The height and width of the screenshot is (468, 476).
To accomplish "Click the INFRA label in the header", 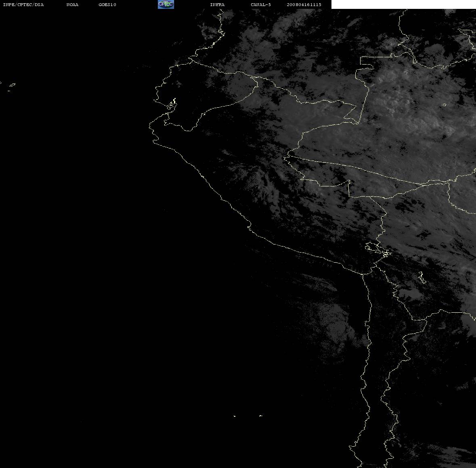I will (x=217, y=4).
